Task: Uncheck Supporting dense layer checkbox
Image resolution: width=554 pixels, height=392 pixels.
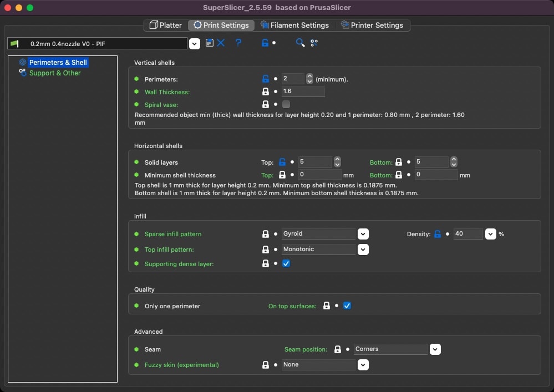Action: coord(286,263)
